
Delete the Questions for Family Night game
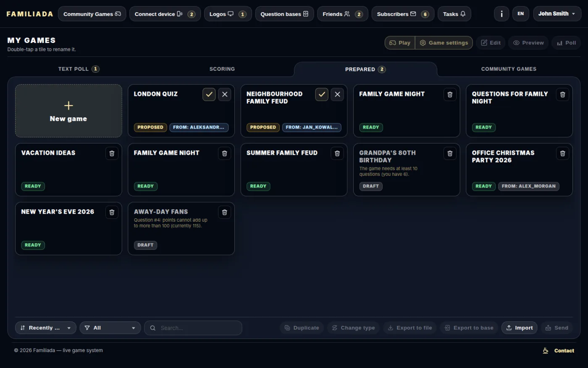coord(562,94)
